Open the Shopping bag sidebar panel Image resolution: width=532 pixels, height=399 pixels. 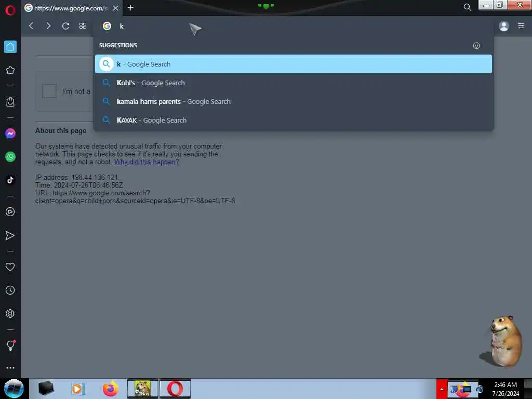10,102
